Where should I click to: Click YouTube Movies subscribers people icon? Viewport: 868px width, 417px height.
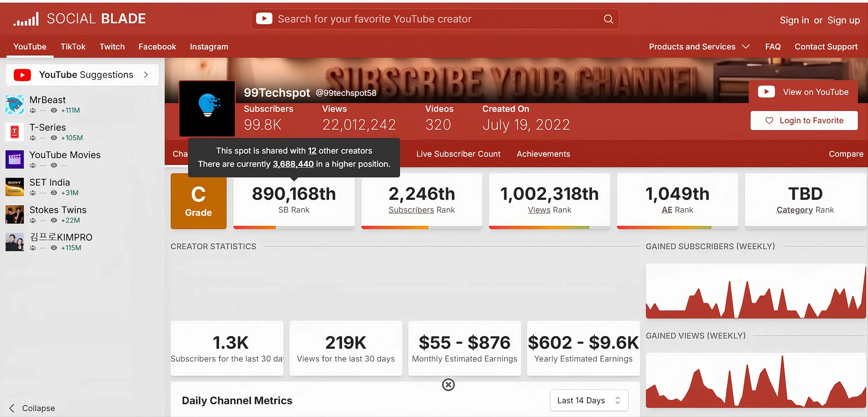[33, 165]
